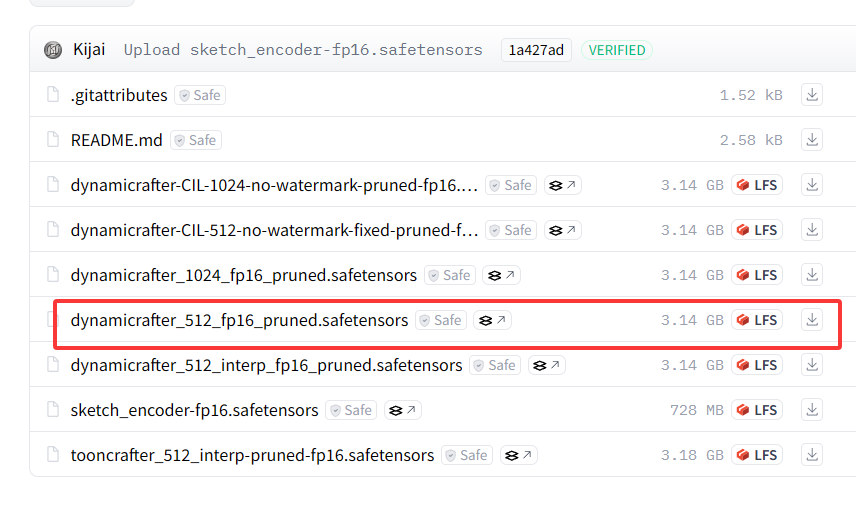Open the dynamicrafter-CIL-1024-no-watermark-pruned-fp16 file link

pos(274,185)
